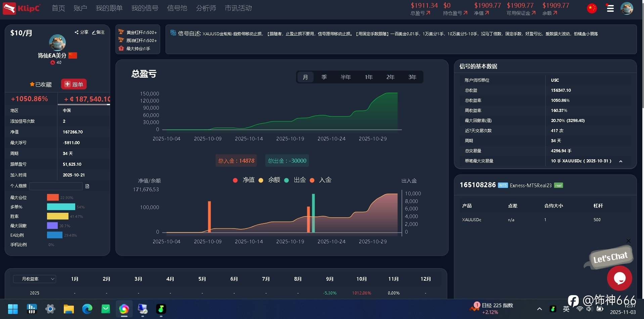
Task: Click the yellow 胜率 bar
Action: click(58, 216)
